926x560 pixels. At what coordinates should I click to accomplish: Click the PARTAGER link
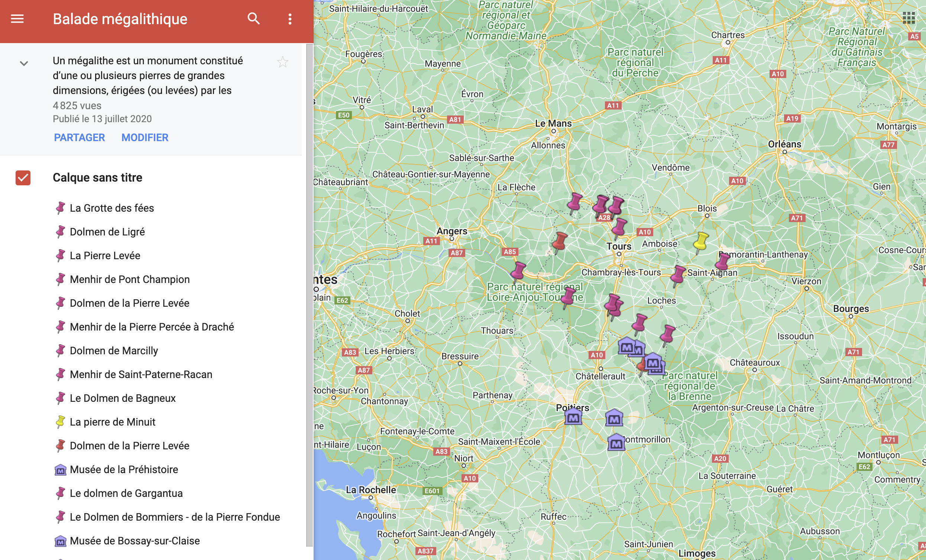pos(79,137)
